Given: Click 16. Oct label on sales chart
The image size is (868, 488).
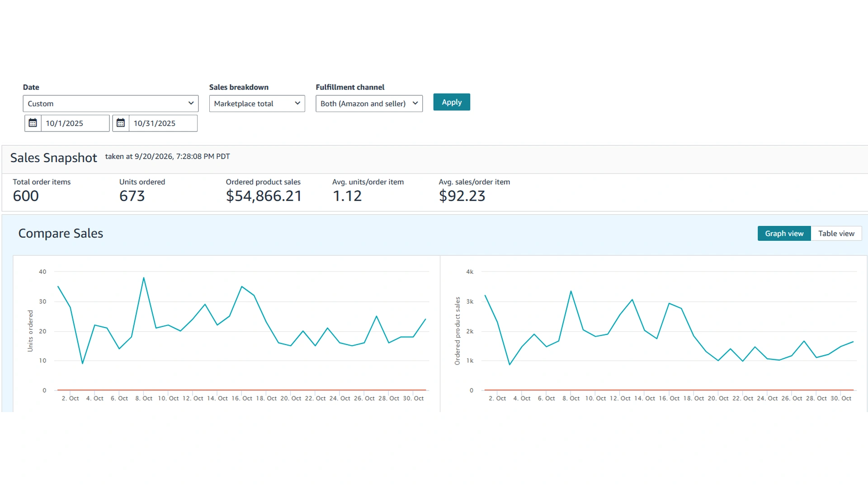Looking at the screenshot, I should pyautogui.click(x=669, y=399).
